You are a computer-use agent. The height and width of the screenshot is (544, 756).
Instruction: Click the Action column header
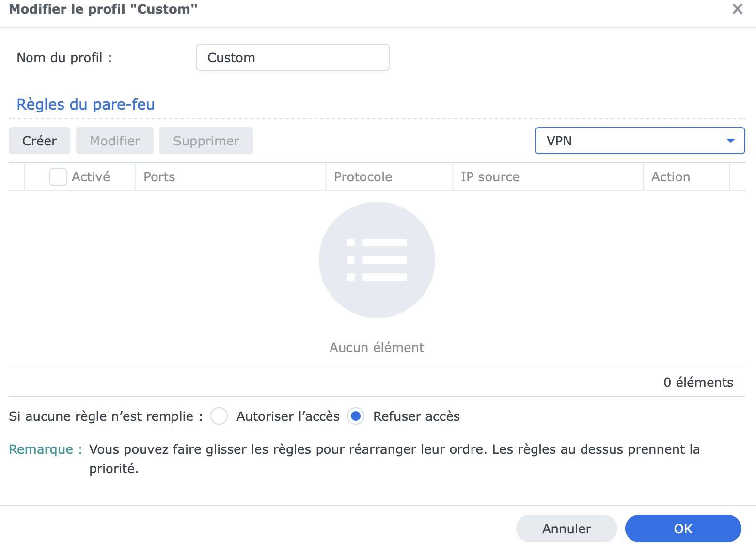tap(671, 177)
